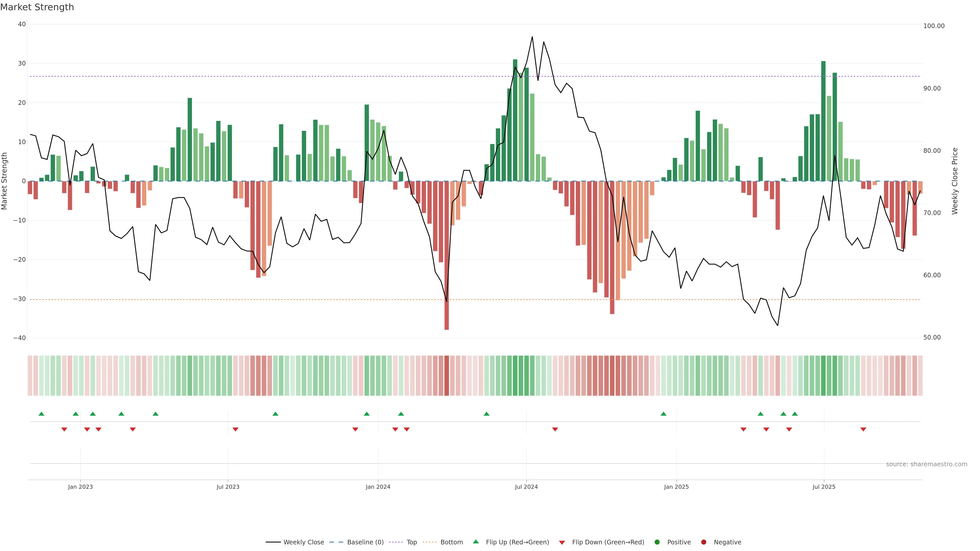The width and height of the screenshot is (980, 551).
Task: Click the Jul 2025 x-axis label
Action: [x=824, y=487]
